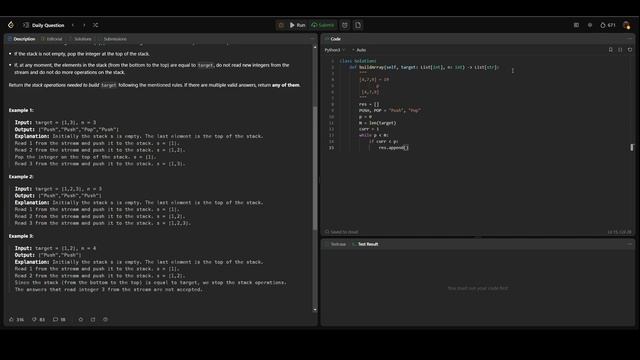640x360 pixels.
Task: Click the Example 1 heading
Action: click(x=21, y=110)
